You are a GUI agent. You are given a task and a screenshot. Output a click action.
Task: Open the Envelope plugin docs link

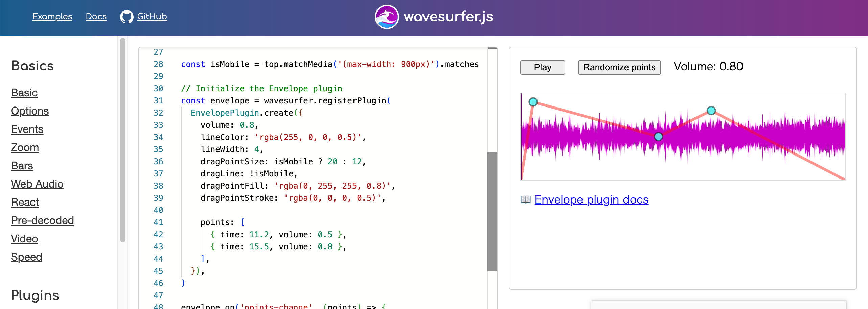pyautogui.click(x=591, y=199)
